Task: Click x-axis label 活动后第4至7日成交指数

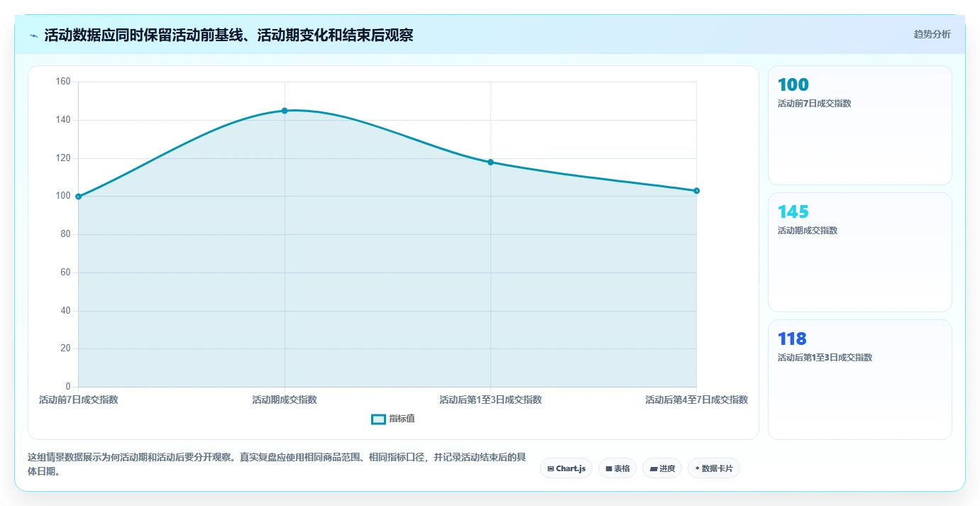Action: (697, 400)
